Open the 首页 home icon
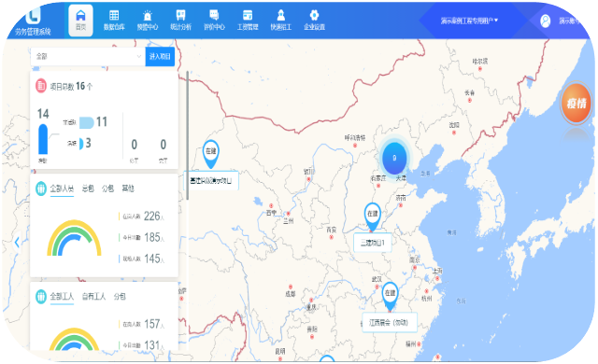Image resolution: width=598 pixels, height=364 pixels. coord(80,16)
